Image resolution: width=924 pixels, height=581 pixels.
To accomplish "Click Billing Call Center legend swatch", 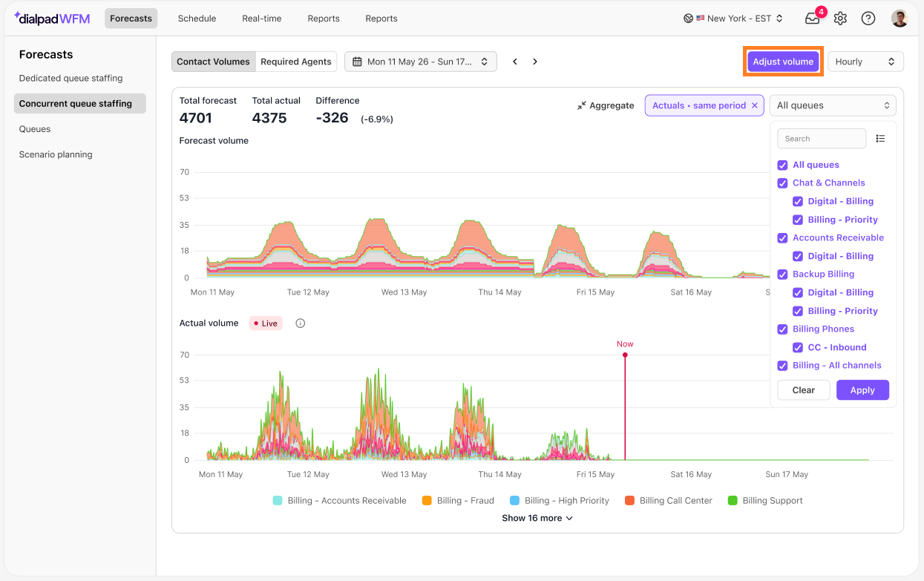I will 630,501.
